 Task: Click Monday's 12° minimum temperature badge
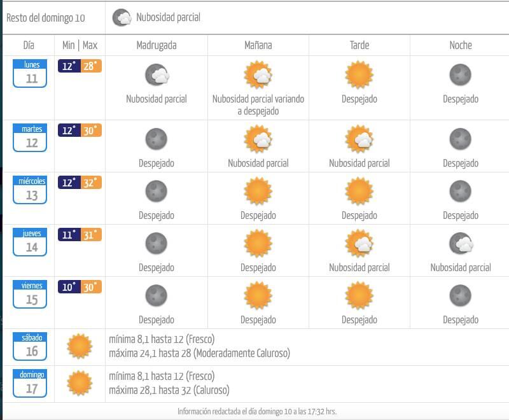click(69, 66)
